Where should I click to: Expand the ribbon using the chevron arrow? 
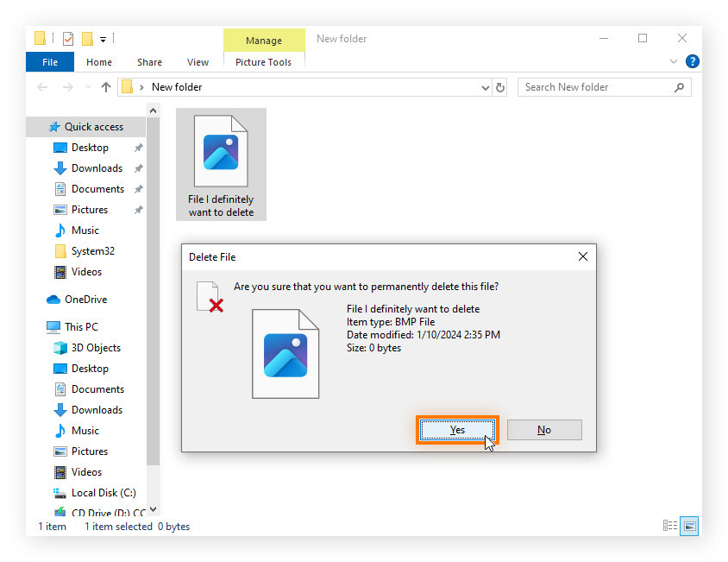click(674, 61)
